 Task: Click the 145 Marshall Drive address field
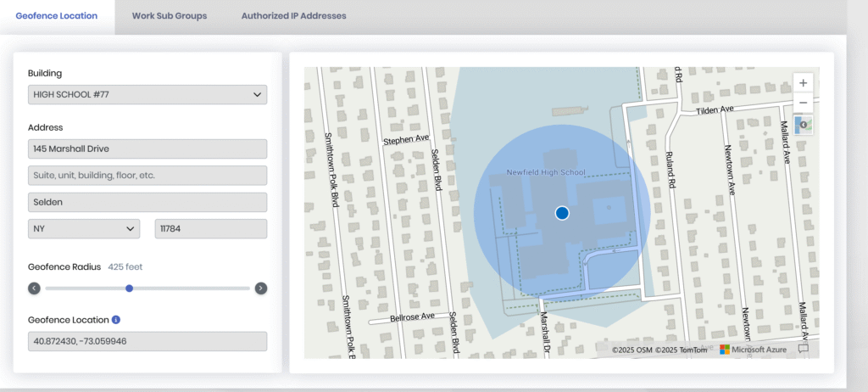(147, 148)
